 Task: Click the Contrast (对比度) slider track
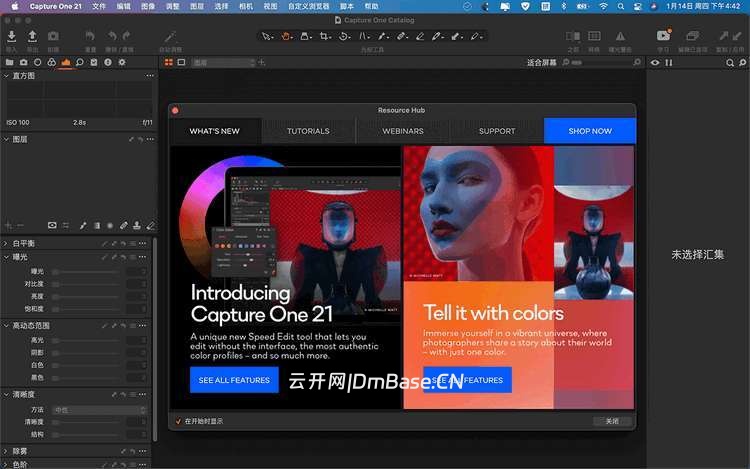tap(85, 284)
